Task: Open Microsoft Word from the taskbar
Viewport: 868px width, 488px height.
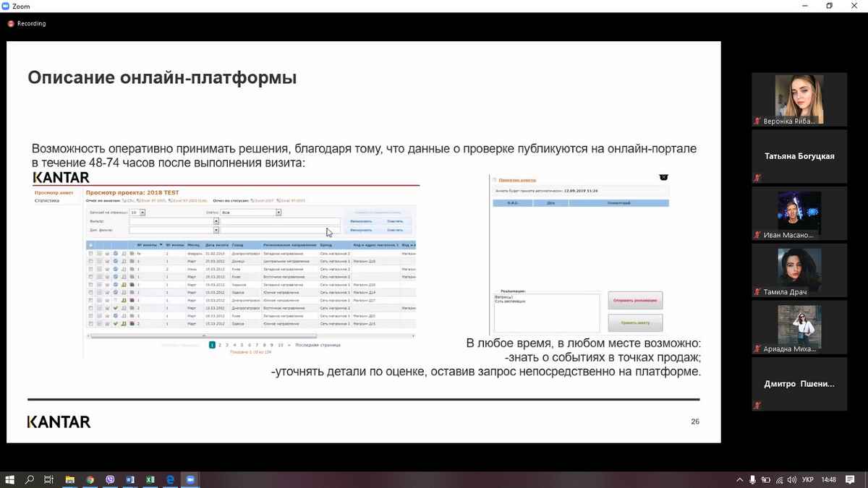Action: pyautogui.click(x=130, y=479)
